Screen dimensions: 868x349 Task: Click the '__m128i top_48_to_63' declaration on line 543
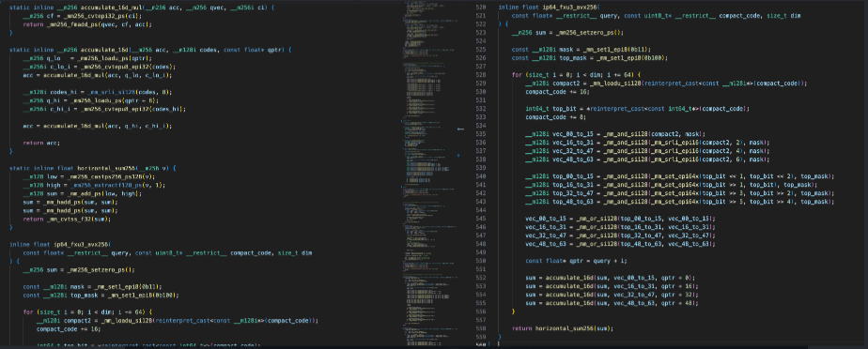click(x=680, y=202)
